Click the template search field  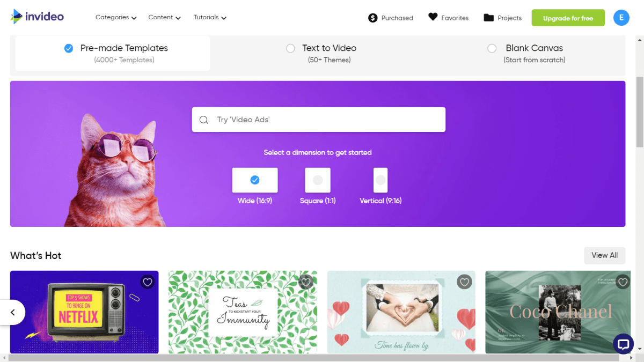click(319, 120)
